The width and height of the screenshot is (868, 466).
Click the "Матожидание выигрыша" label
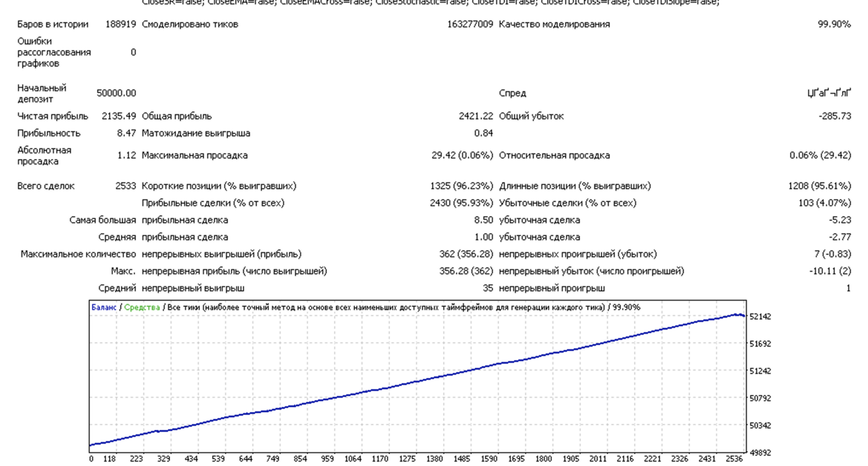click(x=196, y=133)
